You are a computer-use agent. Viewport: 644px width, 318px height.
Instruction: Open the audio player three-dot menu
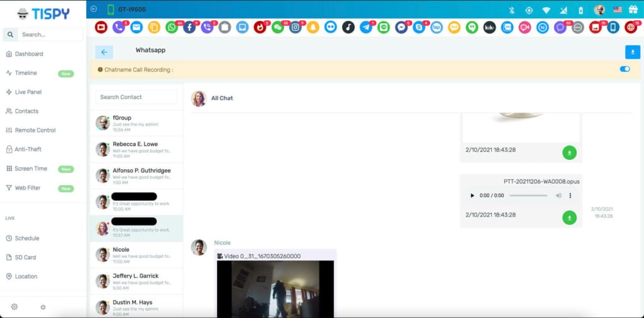[570, 196]
